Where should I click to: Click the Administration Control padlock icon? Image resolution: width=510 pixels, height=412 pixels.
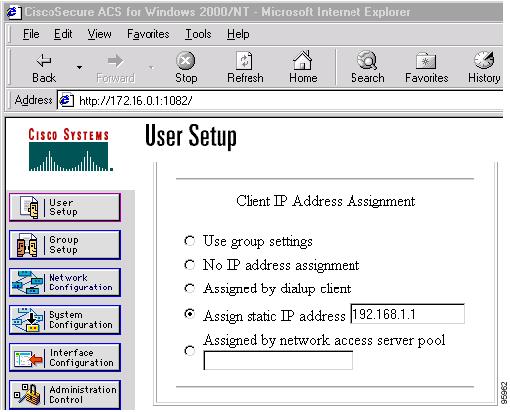click(x=27, y=395)
